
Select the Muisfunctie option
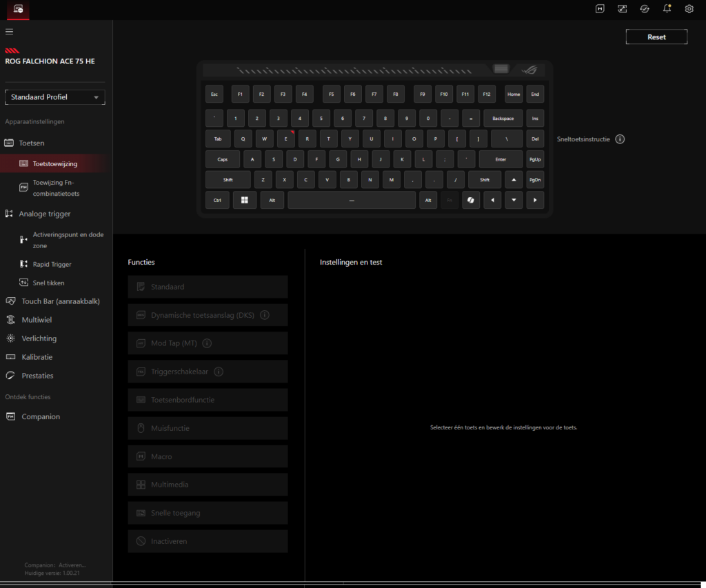click(208, 428)
